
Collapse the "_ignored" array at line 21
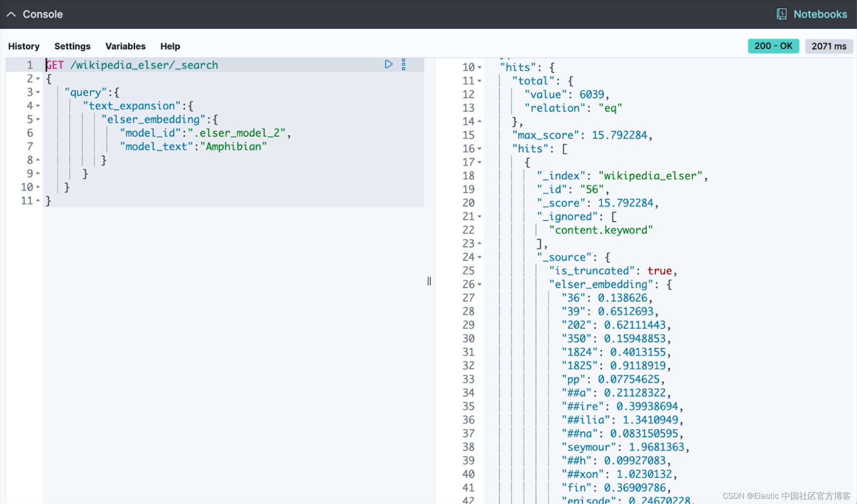click(480, 216)
